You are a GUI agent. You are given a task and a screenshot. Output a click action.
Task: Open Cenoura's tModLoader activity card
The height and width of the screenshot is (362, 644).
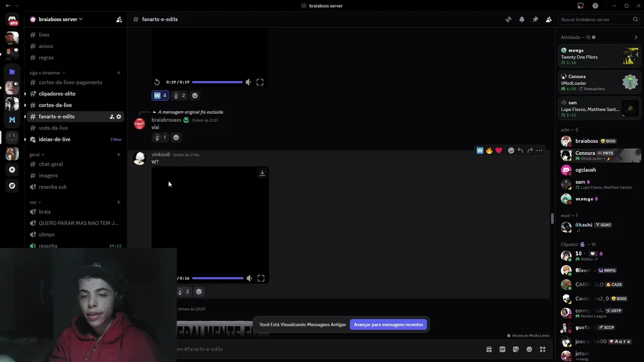pyautogui.click(x=599, y=82)
